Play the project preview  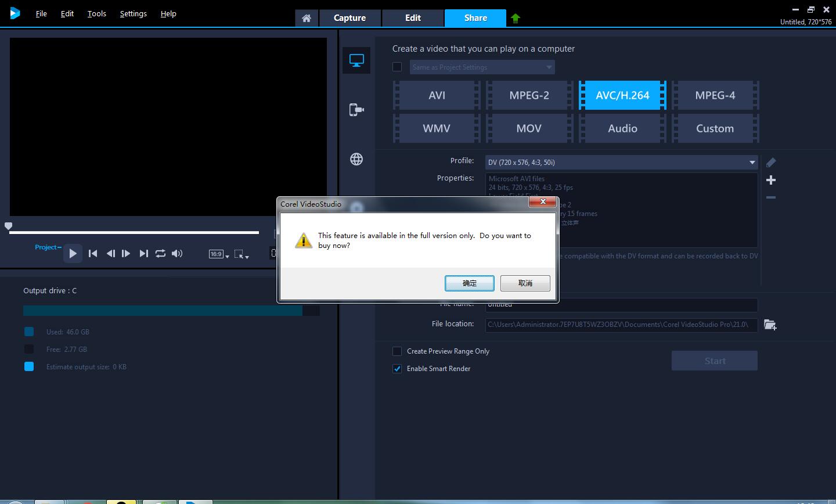tap(73, 253)
